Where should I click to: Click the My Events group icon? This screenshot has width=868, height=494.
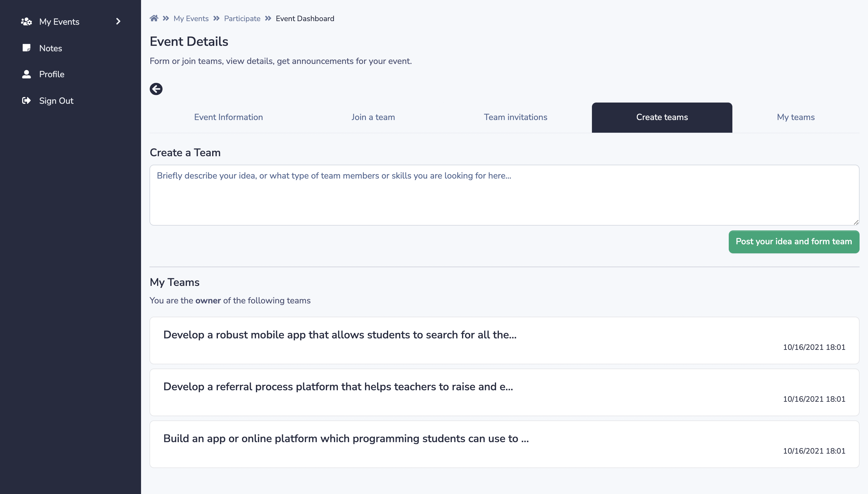[27, 22]
